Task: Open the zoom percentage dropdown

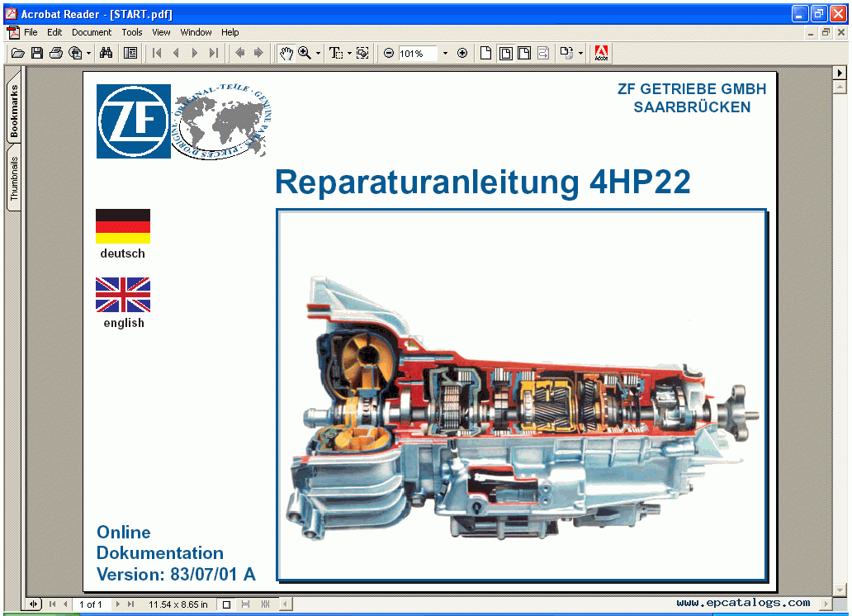Action: (444, 53)
